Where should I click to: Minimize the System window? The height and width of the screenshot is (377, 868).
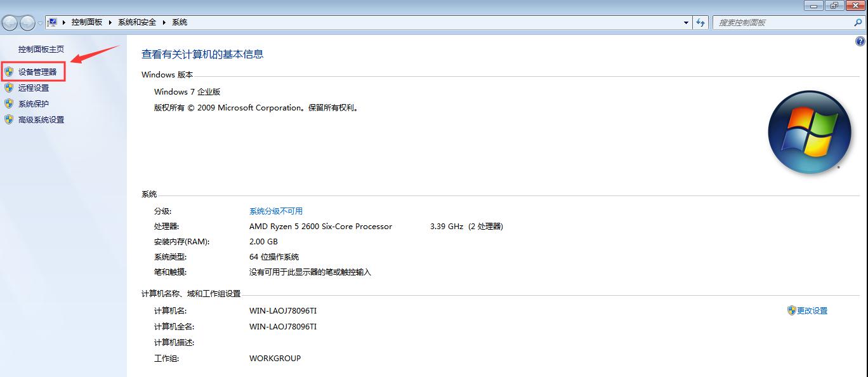pyautogui.click(x=814, y=5)
